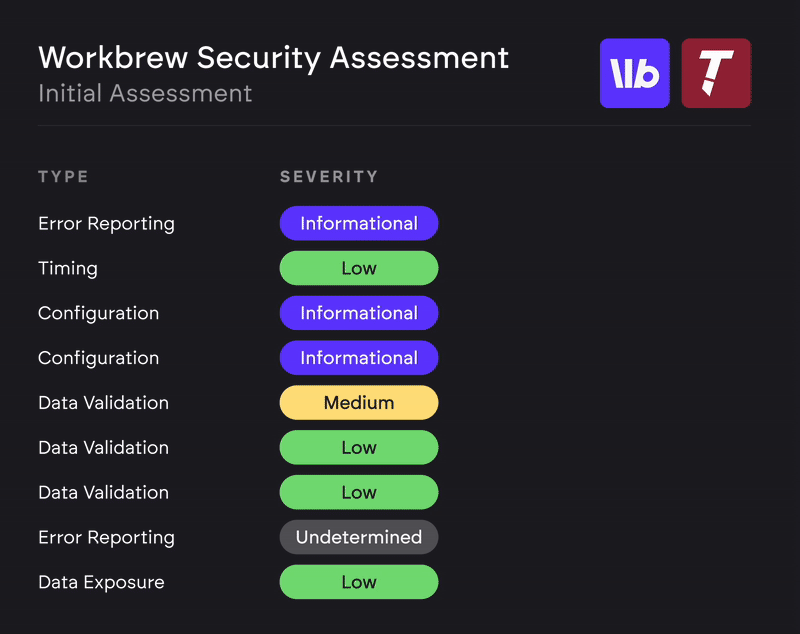Viewport: 800px width, 634px height.
Task: Click Informational badge beside second Configuration
Action: point(359,358)
